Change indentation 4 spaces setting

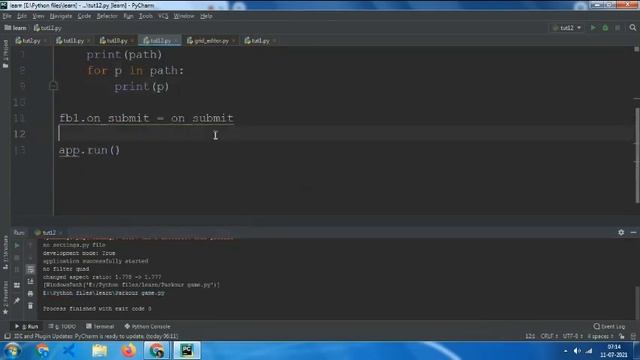tap(600, 336)
